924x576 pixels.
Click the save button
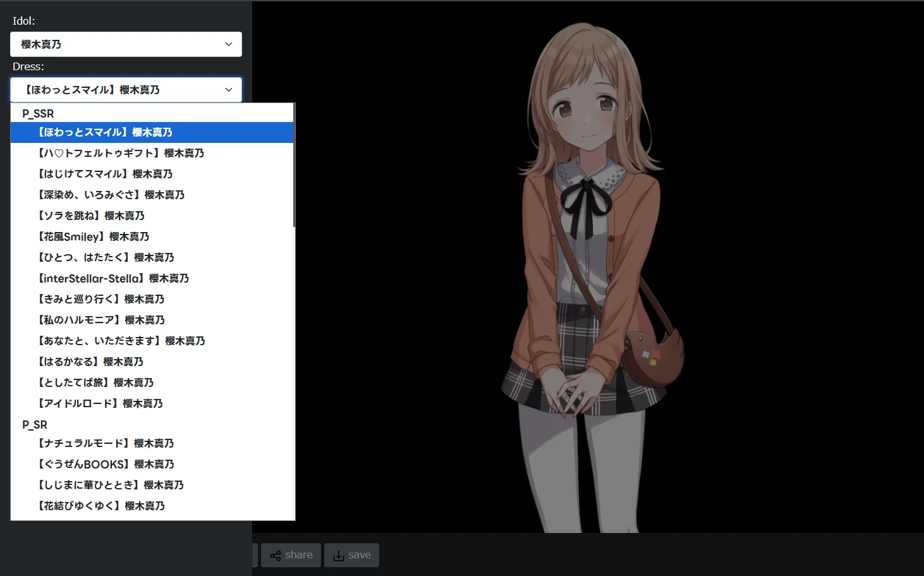(x=351, y=555)
